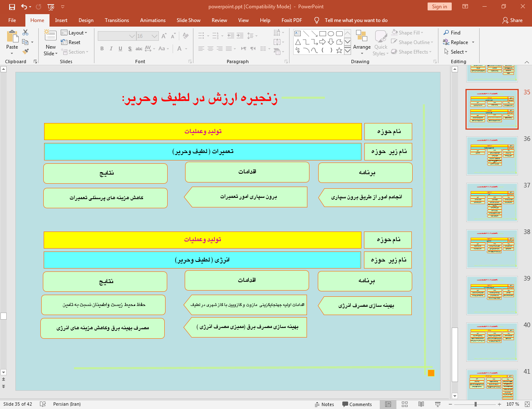Zoom out with the minus button
532x409 pixels.
(x=450, y=404)
